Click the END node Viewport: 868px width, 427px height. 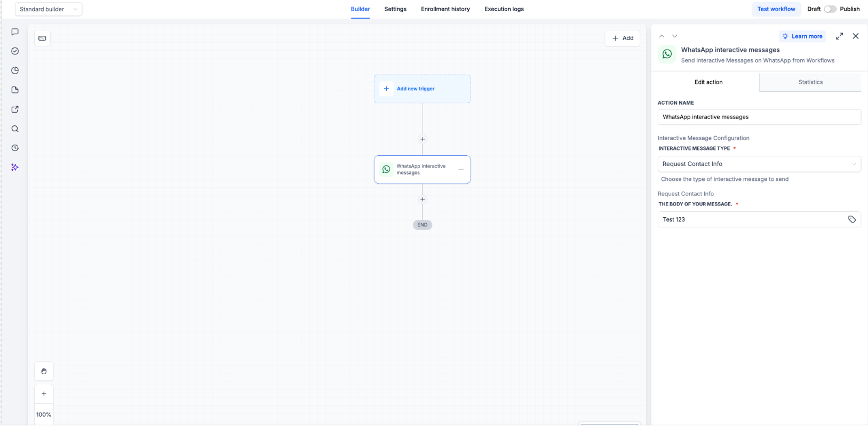pos(423,225)
